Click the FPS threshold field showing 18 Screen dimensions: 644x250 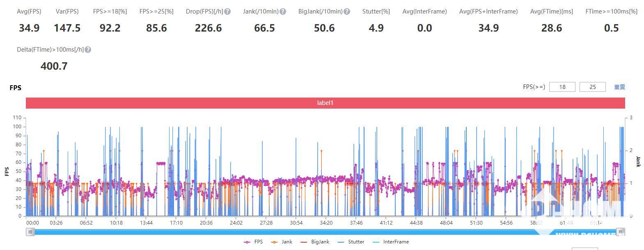click(562, 87)
